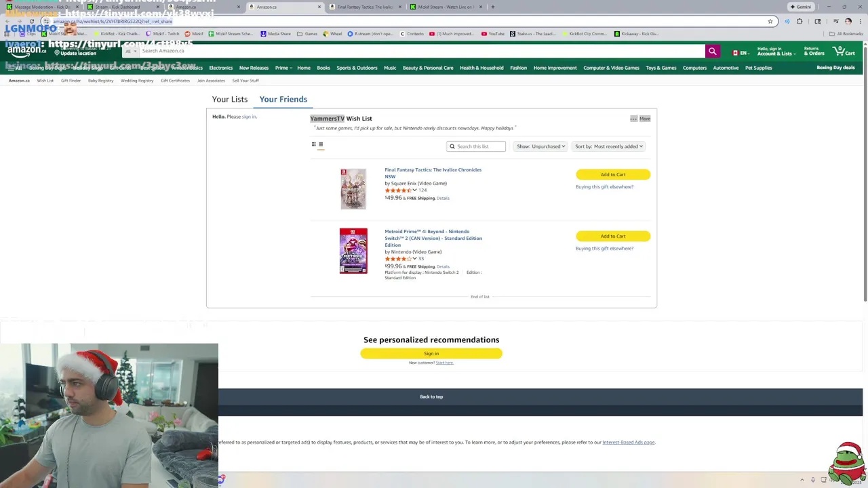Switch to Final Fantasy Tactics browser tab

tap(366, 7)
